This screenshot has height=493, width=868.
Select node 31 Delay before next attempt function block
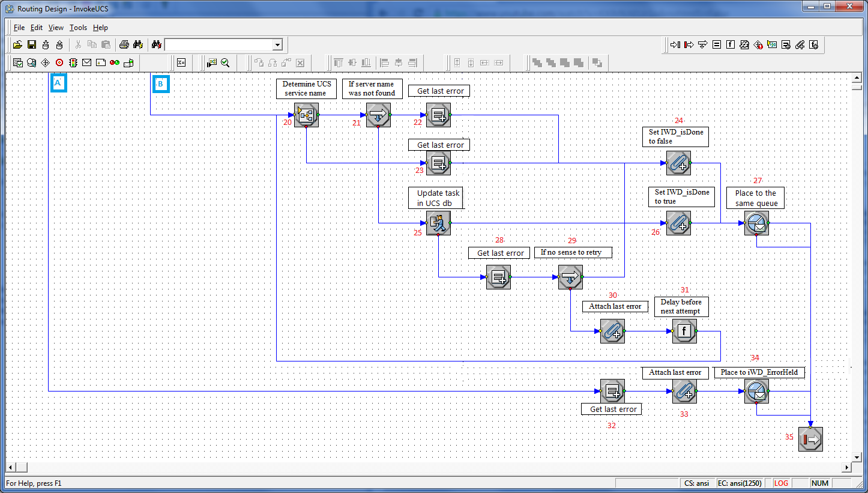[x=684, y=331]
